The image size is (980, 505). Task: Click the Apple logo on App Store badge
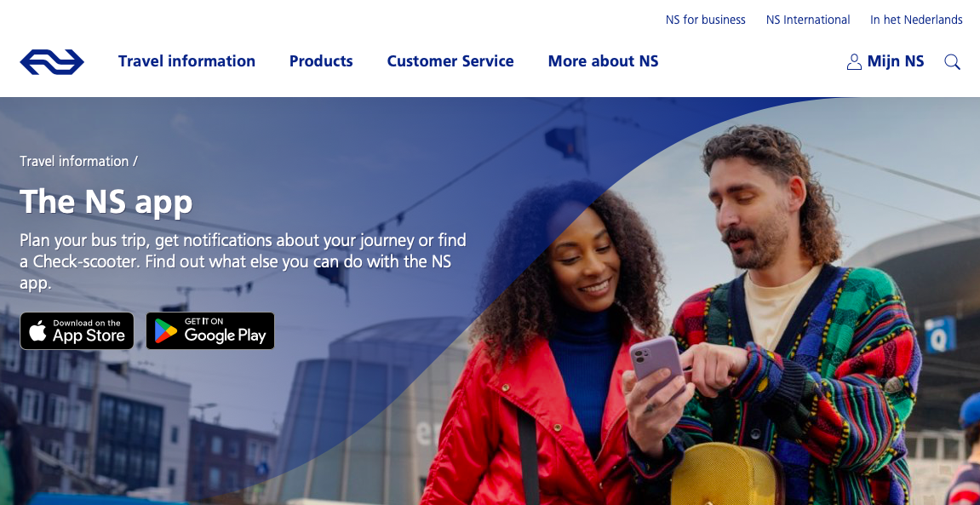coord(37,331)
